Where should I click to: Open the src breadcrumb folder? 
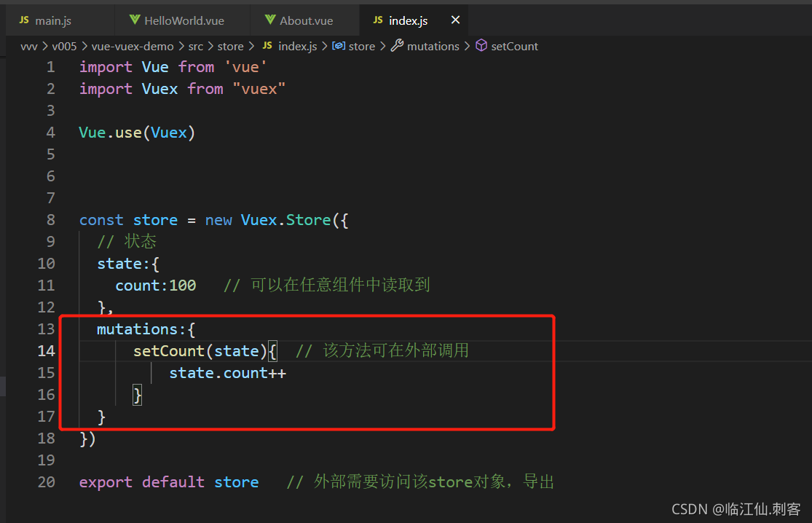point(196,47)
